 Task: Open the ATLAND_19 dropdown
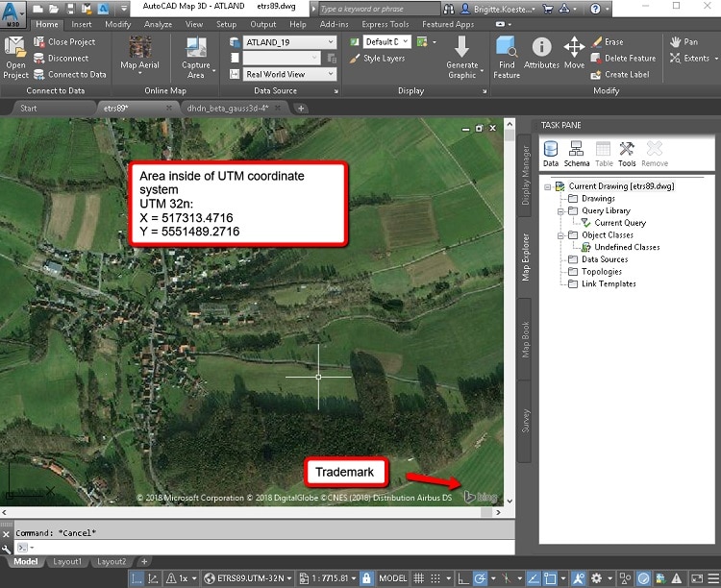[x=289, y=42]
